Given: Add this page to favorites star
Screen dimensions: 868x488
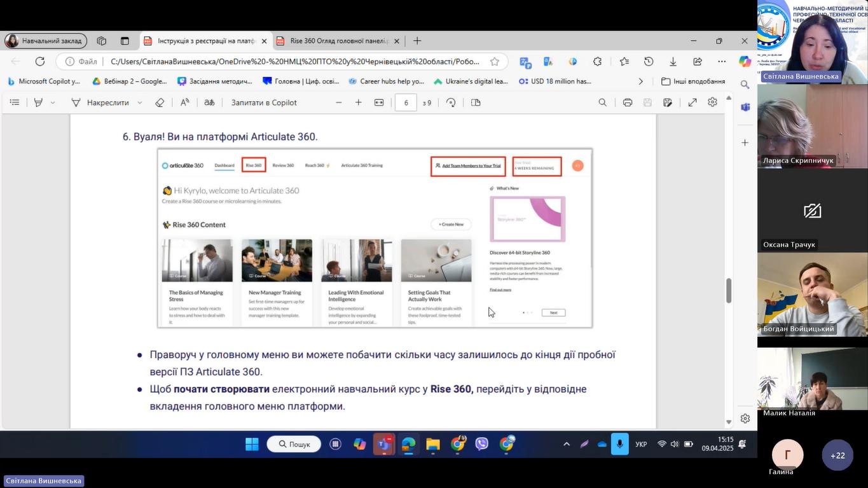Looking at the screenshot, I should [495, 62].
